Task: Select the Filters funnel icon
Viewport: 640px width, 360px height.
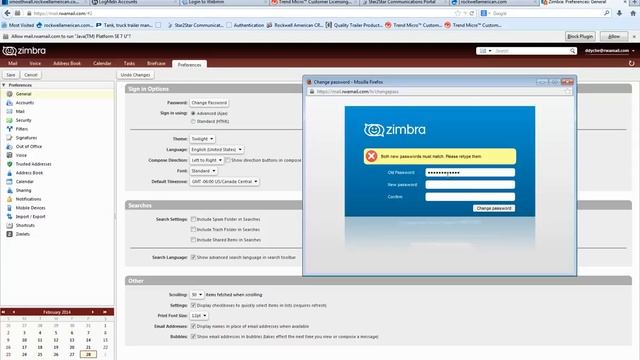Action: [x=9, y=129]
